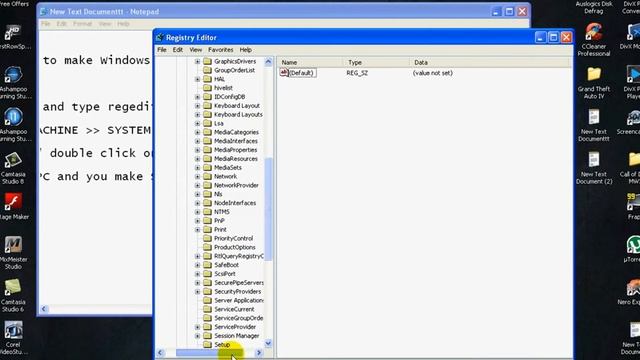Open the Ashampoo Burning Studio icon below the HD shortcut

pos(13,75)
